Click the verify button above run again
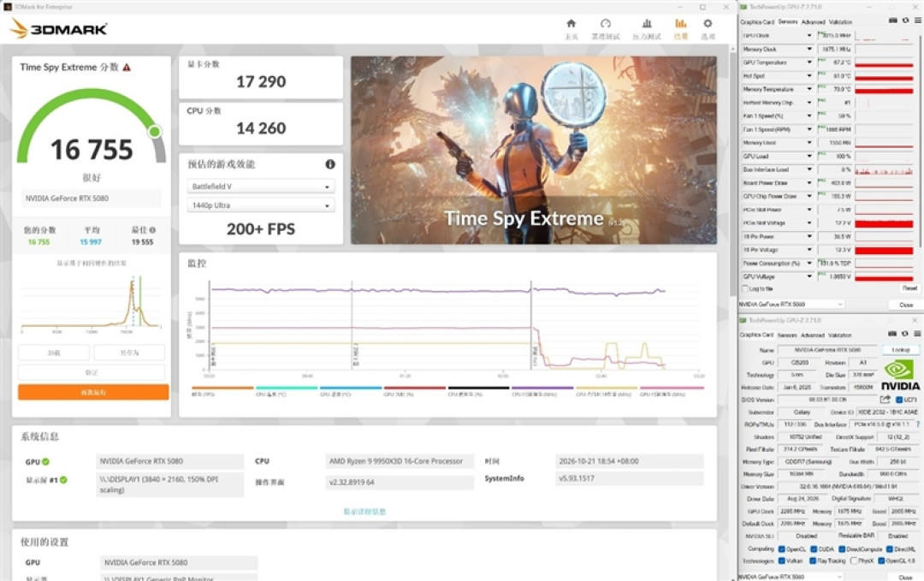The image size is (924, 581). point(92,372)
